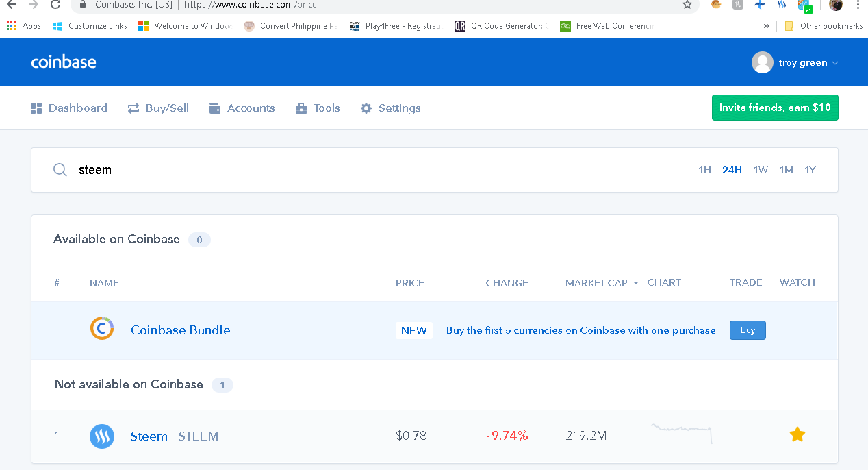Viewport: 868px width, 470px height.
Task: Open the Tools tab
Action: pyautogui.click(x=318, y=108)
